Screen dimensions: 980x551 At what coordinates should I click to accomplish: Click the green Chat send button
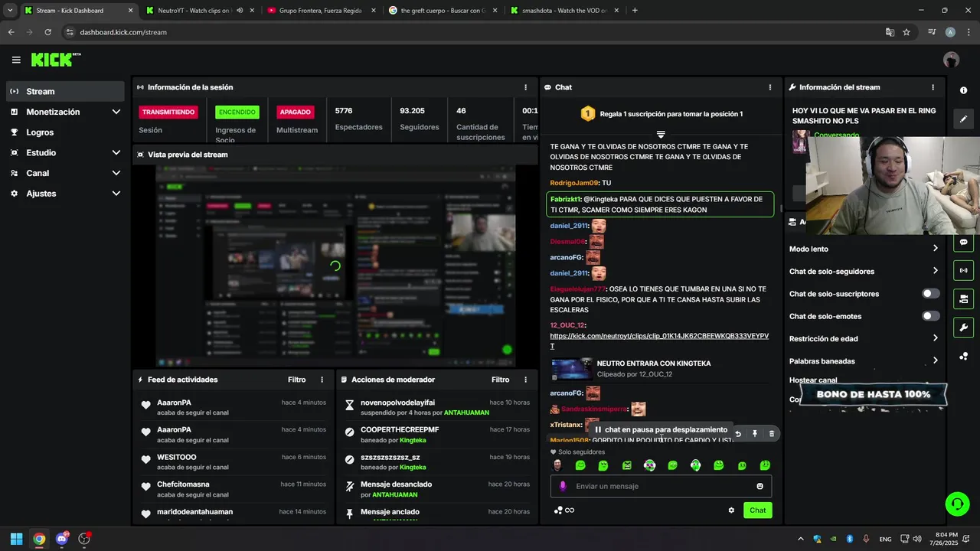click(757, 510)
